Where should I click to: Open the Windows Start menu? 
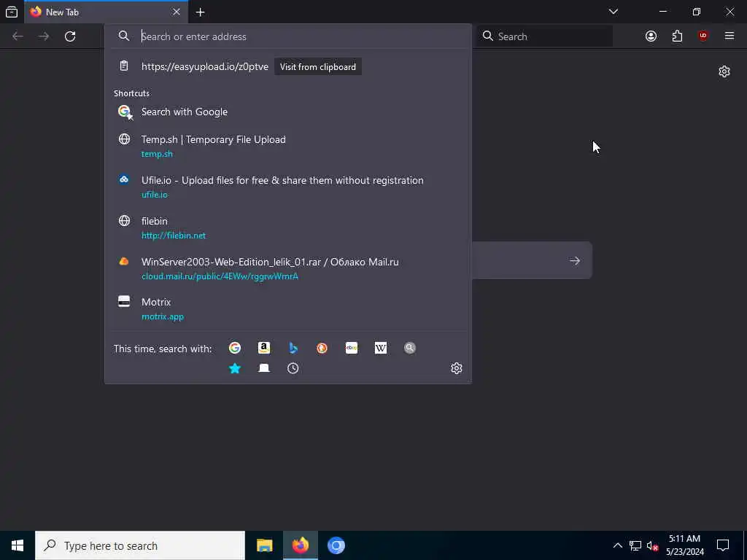tap(18, 545)
